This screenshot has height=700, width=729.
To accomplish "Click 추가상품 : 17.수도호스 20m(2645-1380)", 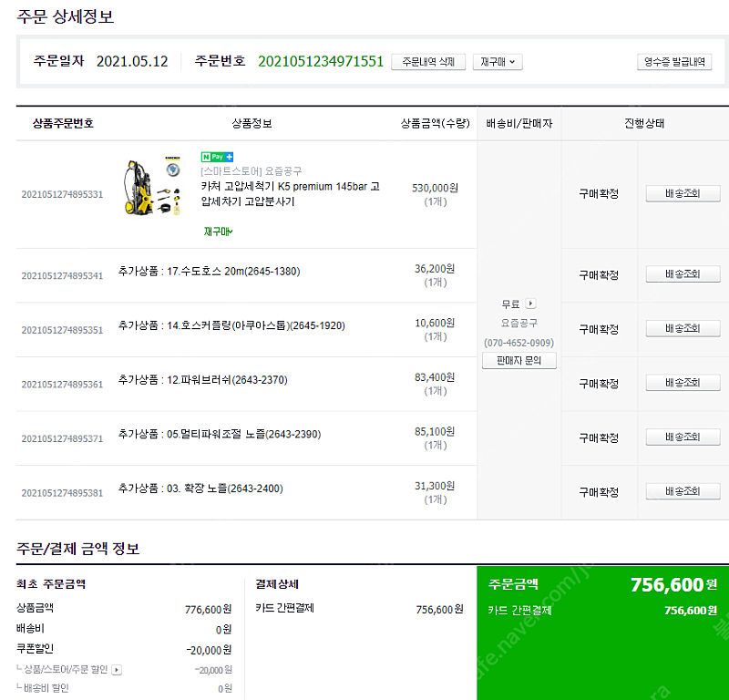I will tap(210, 272).
